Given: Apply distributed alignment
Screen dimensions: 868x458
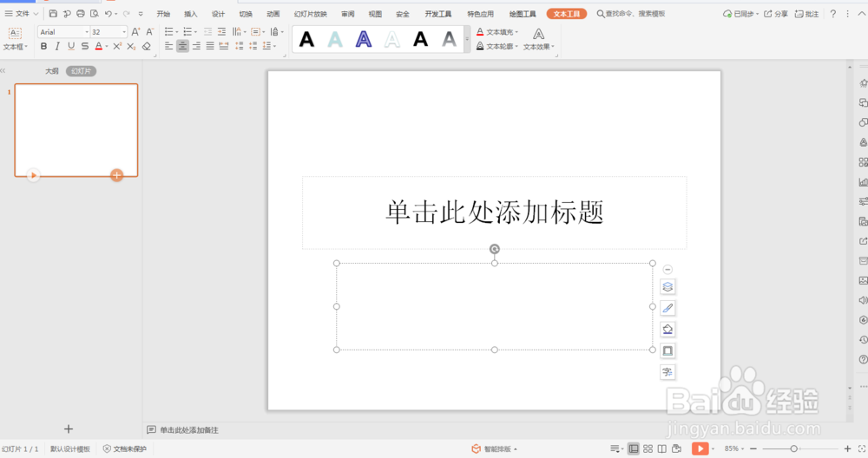Looking at the screenshot, I should [x=224, y=47].
